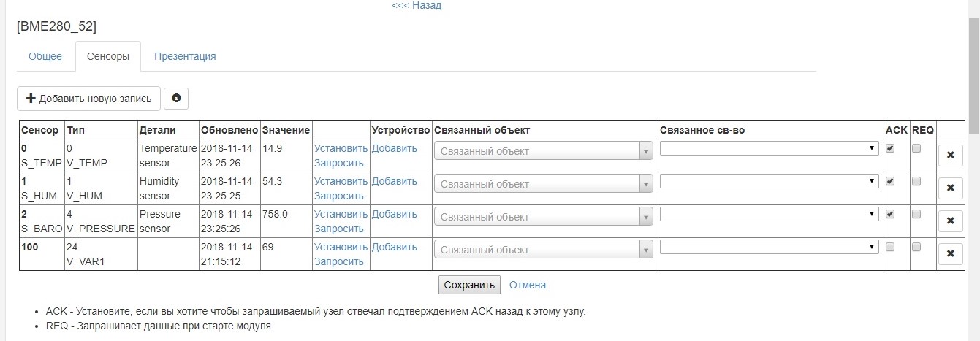Toggle ACK checkbox for temperature sensor

click(x=889, y=148)
